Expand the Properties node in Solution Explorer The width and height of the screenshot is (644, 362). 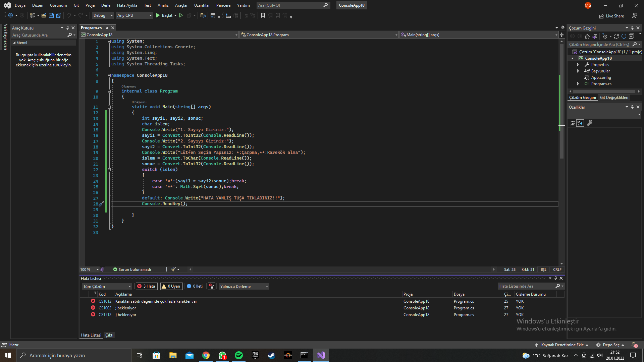[x=578, y=65]
